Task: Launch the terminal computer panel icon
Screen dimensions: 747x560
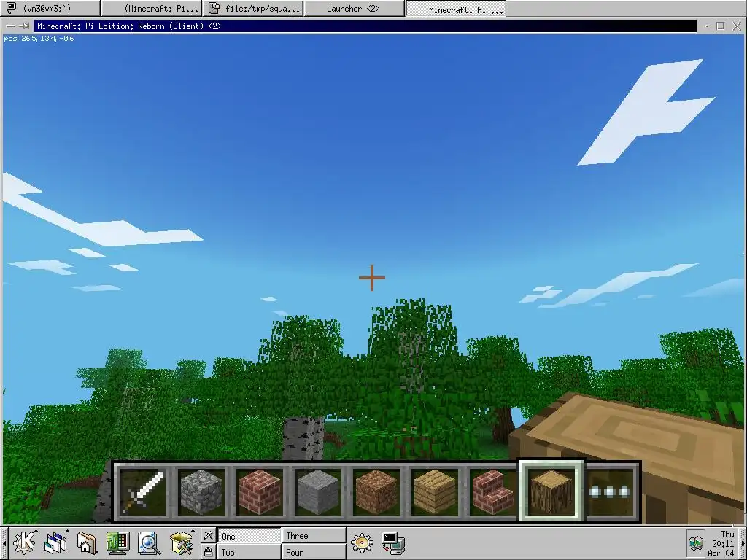Action: click(393, 542)
